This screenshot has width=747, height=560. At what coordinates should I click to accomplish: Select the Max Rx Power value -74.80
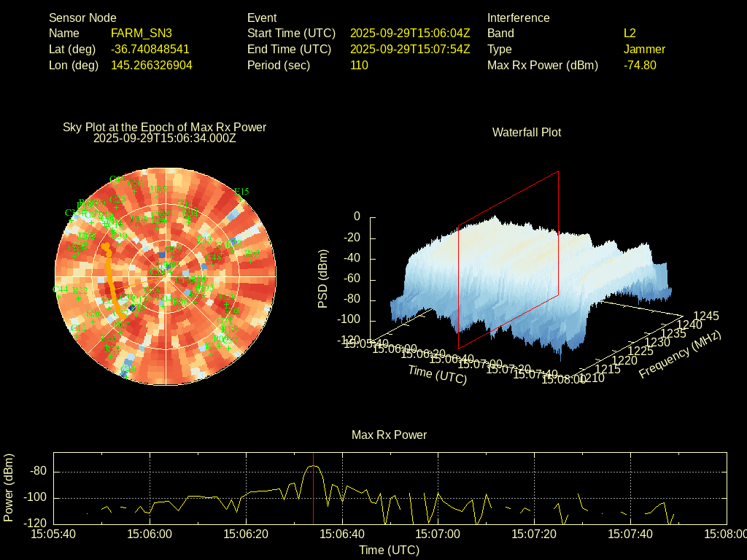pos(640,66)
